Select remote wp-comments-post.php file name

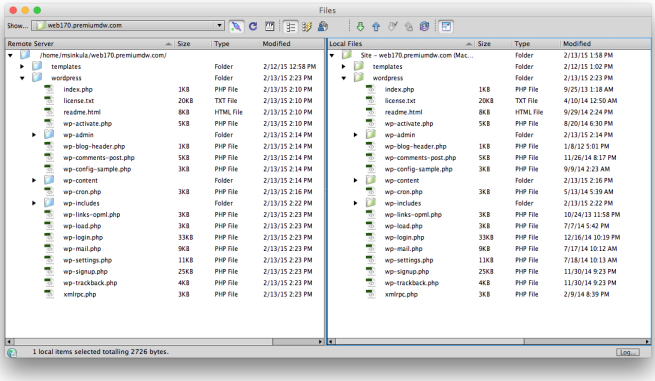pos(99,158)
